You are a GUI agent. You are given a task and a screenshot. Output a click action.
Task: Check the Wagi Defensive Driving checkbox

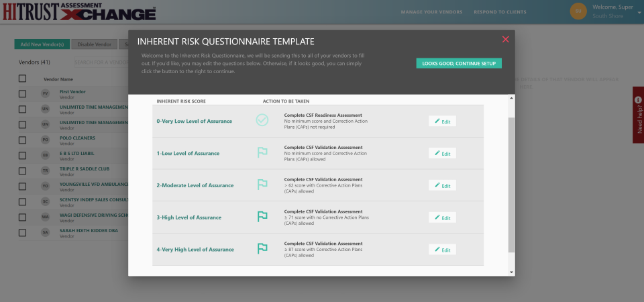[x=22, y=217]
